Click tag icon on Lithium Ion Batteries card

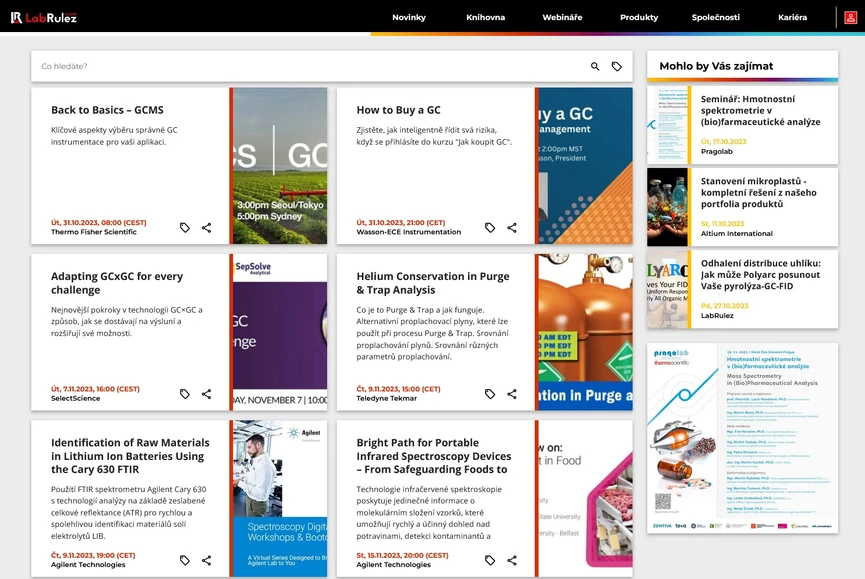coord(185,560)
